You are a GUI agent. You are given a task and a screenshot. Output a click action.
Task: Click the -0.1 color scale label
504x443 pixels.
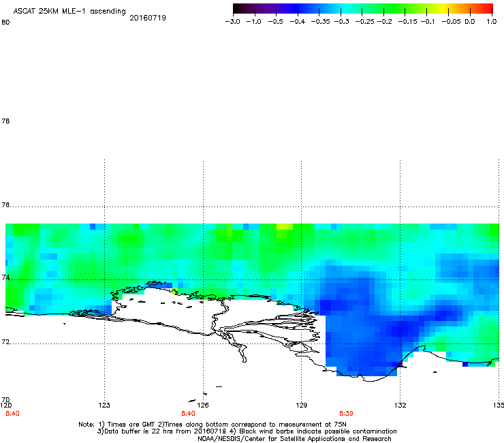[x=428, y=22]
